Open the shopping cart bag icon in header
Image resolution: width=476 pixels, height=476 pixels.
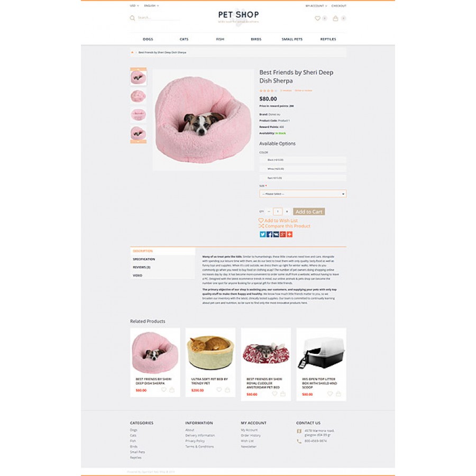335,18
